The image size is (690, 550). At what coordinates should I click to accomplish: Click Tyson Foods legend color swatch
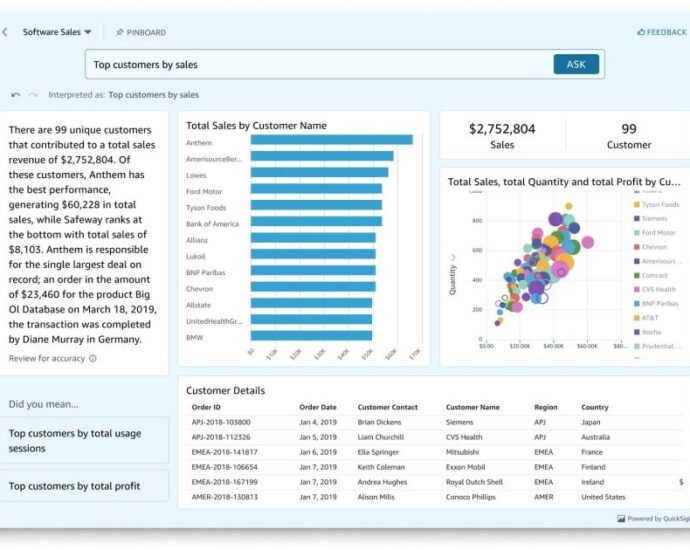[x=636, y=205]
